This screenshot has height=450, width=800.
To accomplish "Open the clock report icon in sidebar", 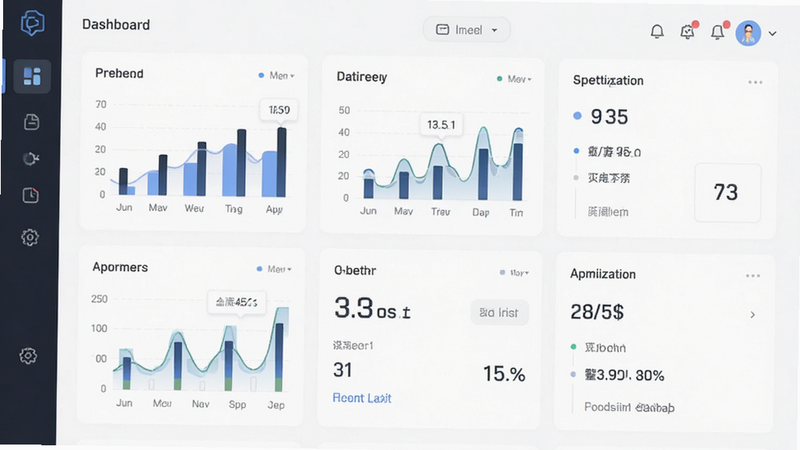I will coord(31,195).
